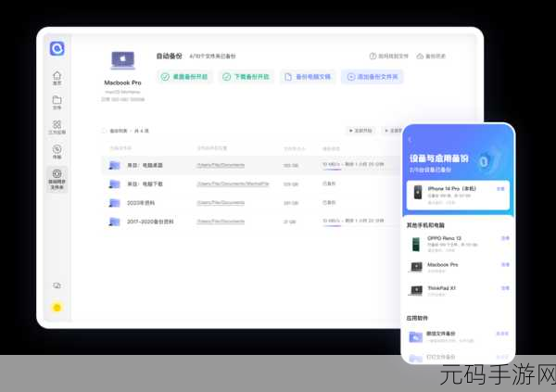
Task: Tap View link beside OPPO Reno 13
Action: (505, 238)
